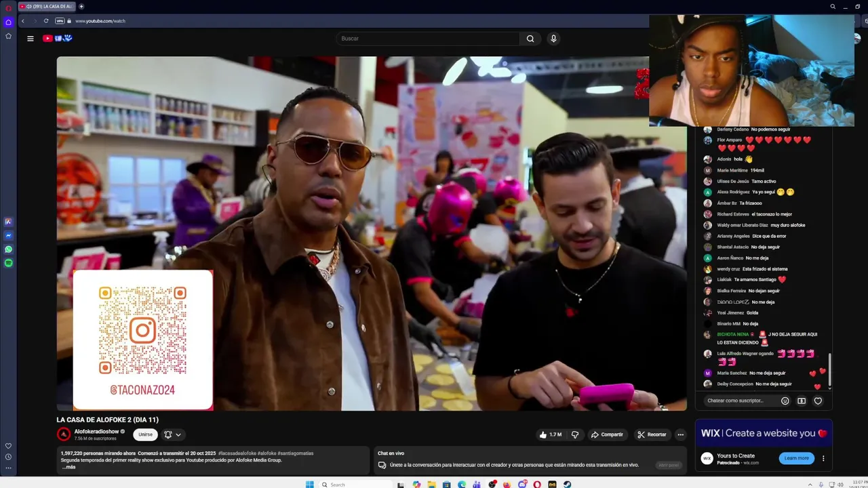Open the Opera sidebar bookmarks star icon
This screenshot has height=488, width=868.
point(8,36)
